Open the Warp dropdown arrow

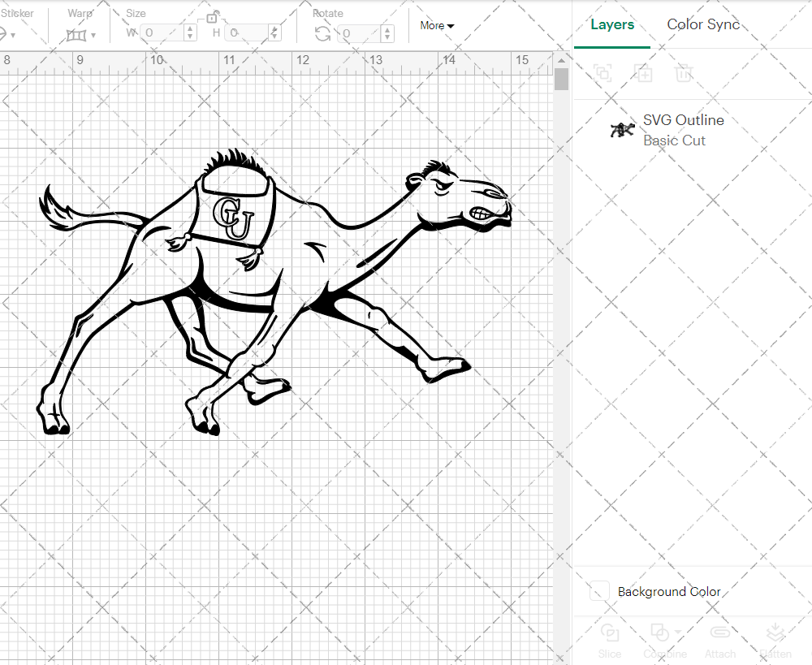click(93, 35)
